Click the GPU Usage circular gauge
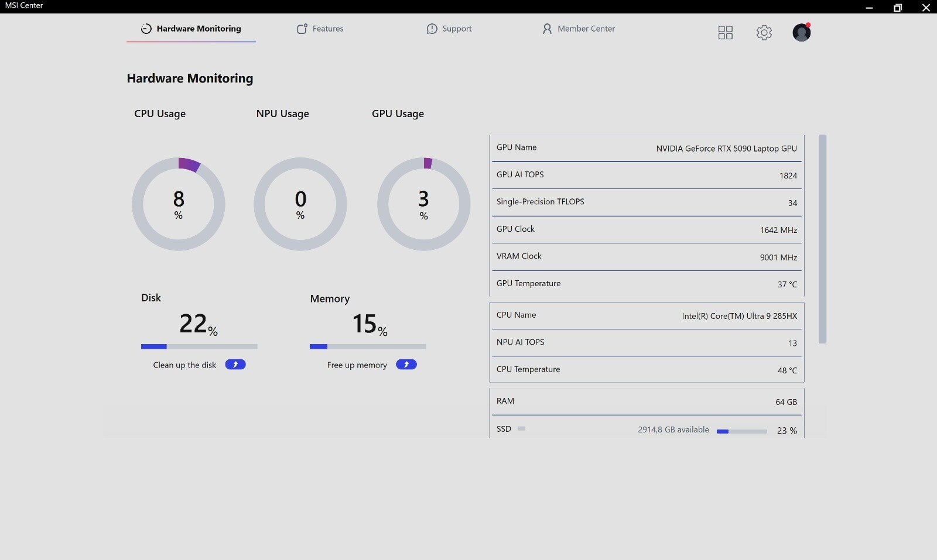This screenshot has height=560, width=937. tap(423, 204)
